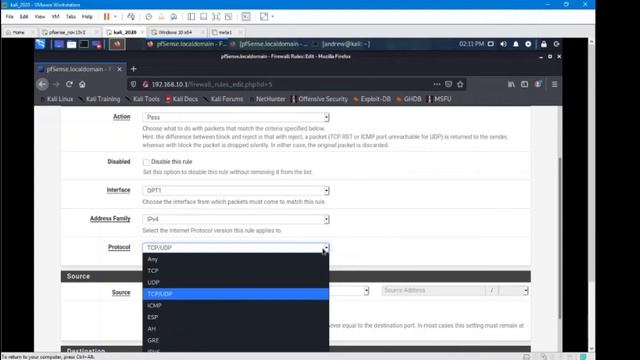The height and width of the screenshot is (360, 640).
Task: Open the Firefox hamburger menu
Action: [554, 84]
